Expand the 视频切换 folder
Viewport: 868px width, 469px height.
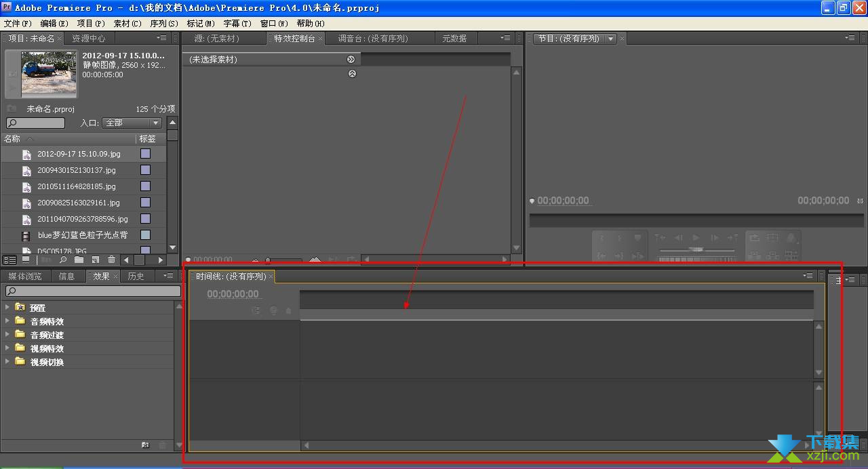(7, 361)
